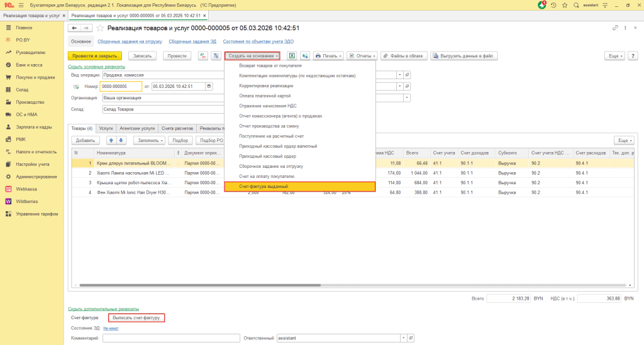644x345 pixels.
Task: Click the notifications bell icon
Action: [x=542, y=5]
